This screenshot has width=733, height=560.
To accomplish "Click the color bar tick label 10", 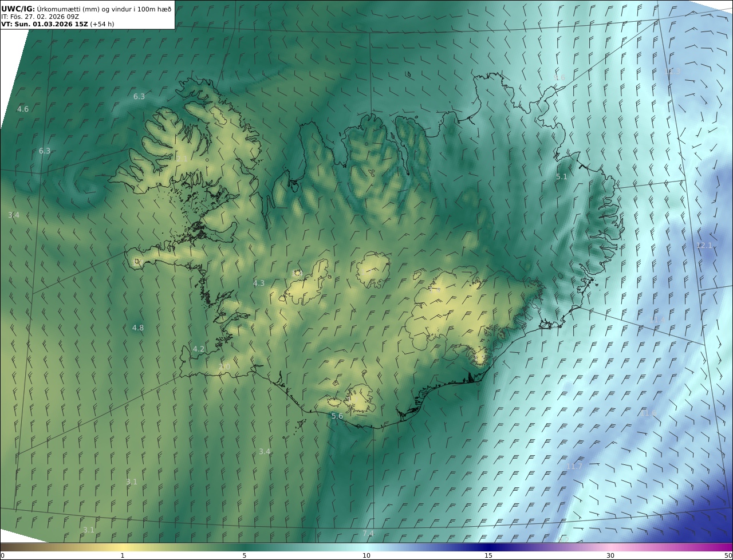I will click(366, 555).
